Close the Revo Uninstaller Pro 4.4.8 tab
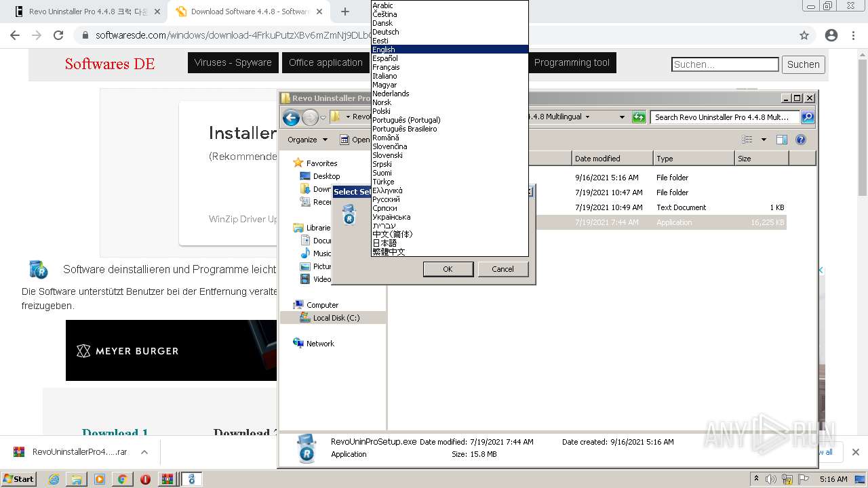 157,12
